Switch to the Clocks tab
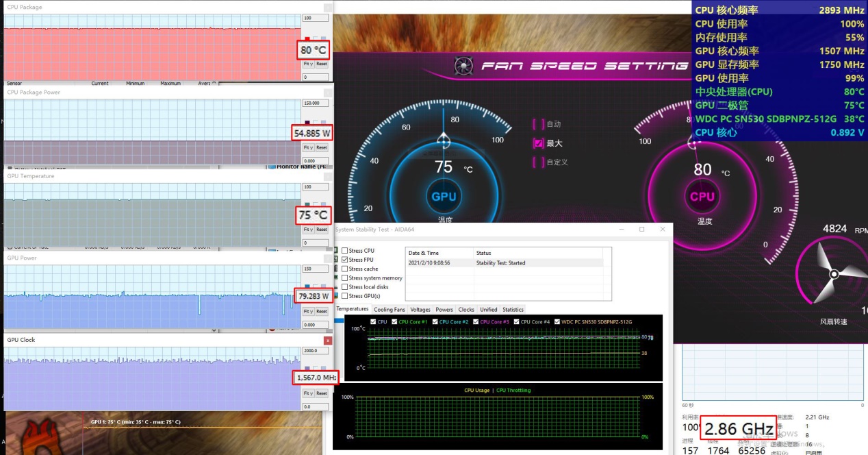868x455 pixels. [467, 310]
